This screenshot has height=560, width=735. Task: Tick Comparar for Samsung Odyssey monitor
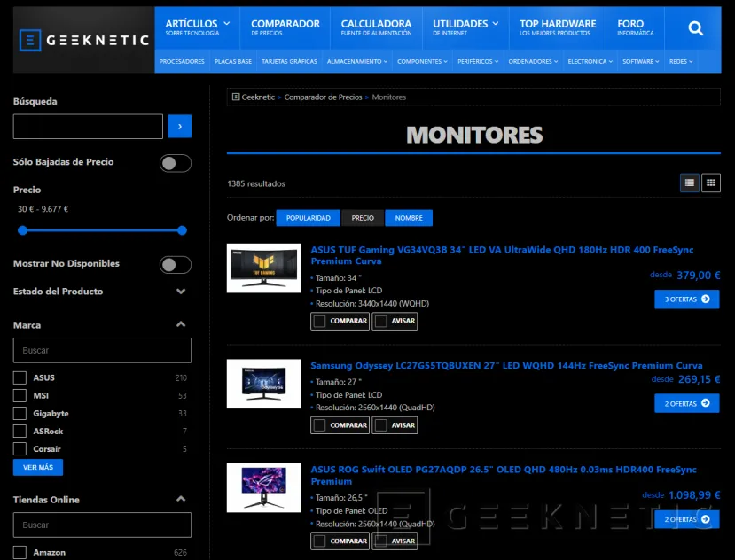coord(320,425)
